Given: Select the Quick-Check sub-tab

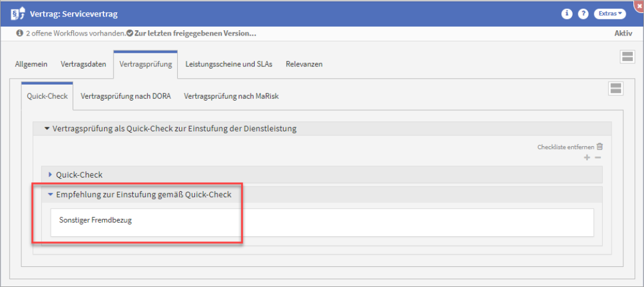Looking at the screenshot, I should click(47, 96).
